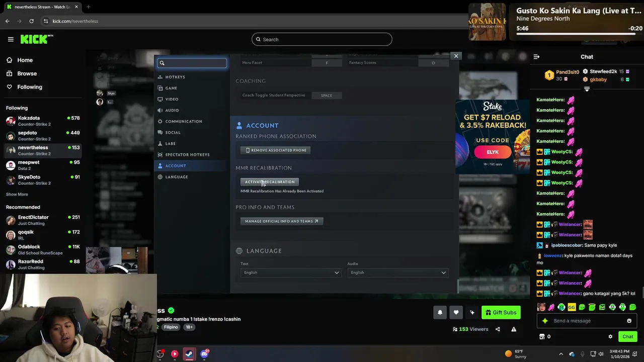Screen dimensions: 644x362
Task: Click Fantasy Scores hotkey O box
Action: tap(433, 63)
